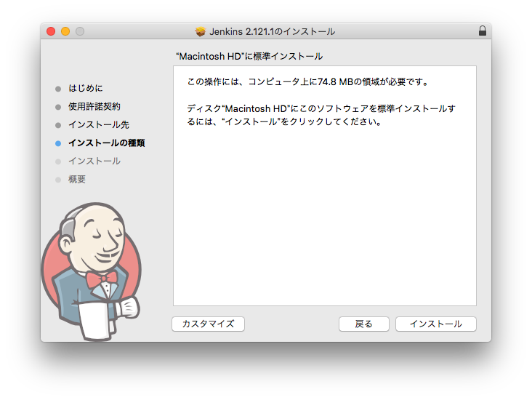Click the blue bullet beside インストールの種類
The image size is (532, 400).
[x=58, y=143]
